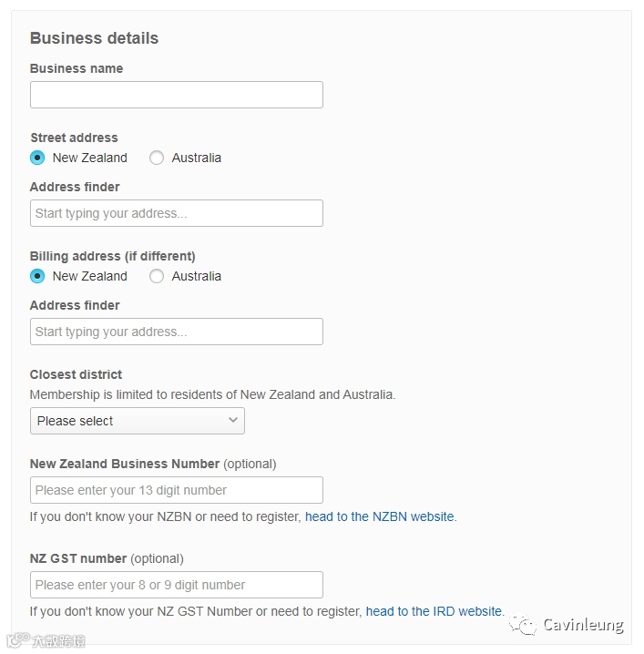Click the Billing address finder input
The height and width of the screenshot is (654, 644).
pyautogui.click(x=176, y=332)
